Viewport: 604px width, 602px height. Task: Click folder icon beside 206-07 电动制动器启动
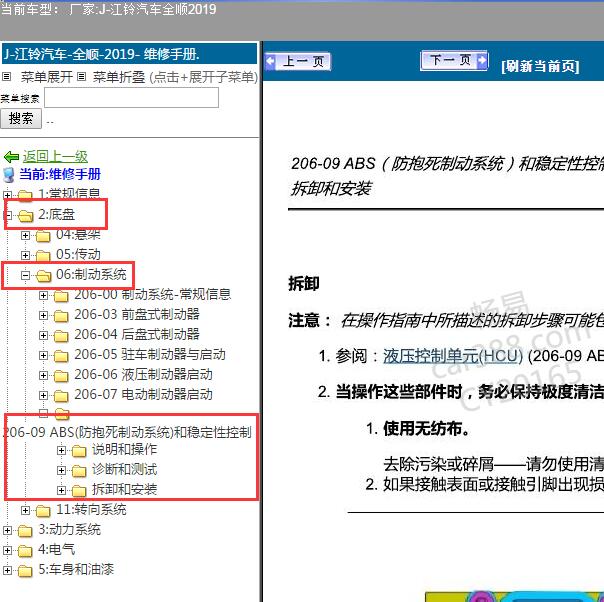pos(61,396)
